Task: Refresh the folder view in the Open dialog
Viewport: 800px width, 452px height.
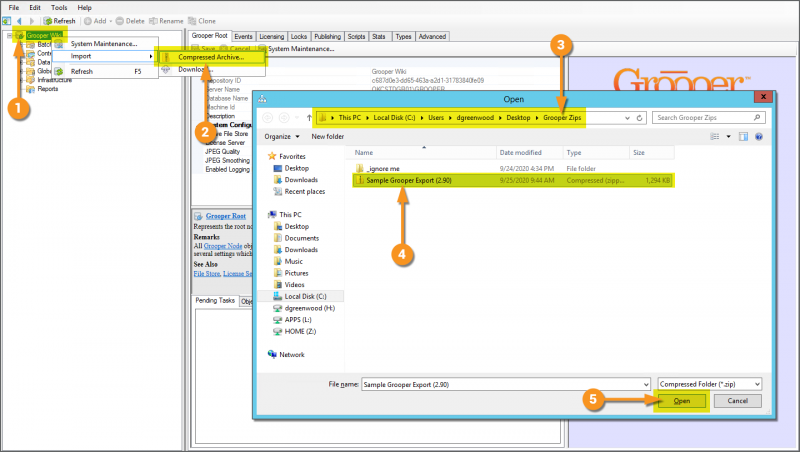Action: 640,118
